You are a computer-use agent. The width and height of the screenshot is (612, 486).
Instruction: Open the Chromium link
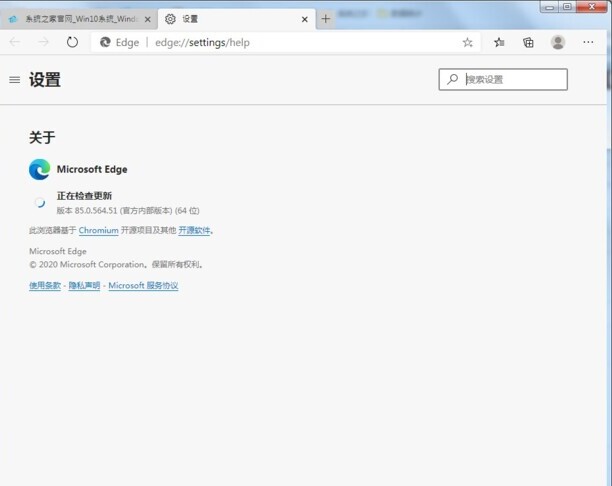click(98, 230)
